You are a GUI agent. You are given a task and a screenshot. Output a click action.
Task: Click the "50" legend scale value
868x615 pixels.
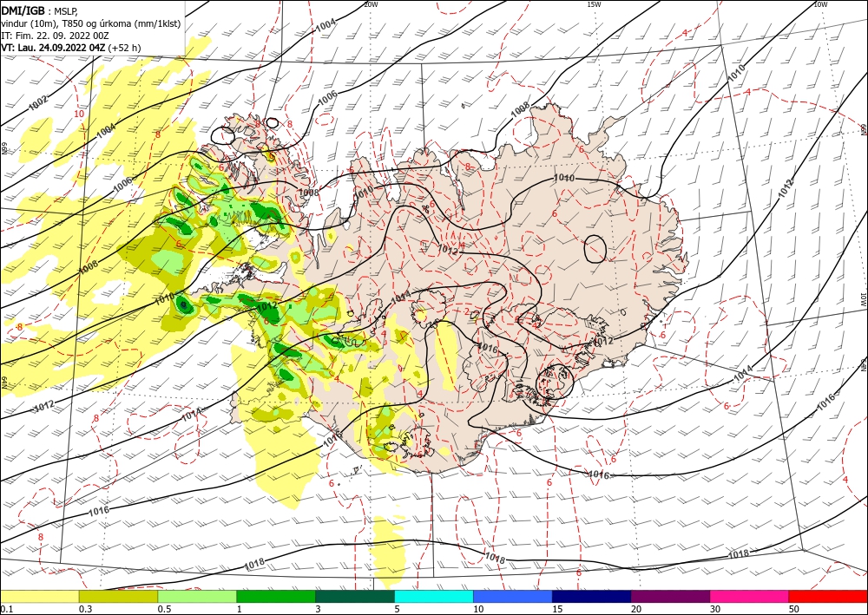coord(794,609)
